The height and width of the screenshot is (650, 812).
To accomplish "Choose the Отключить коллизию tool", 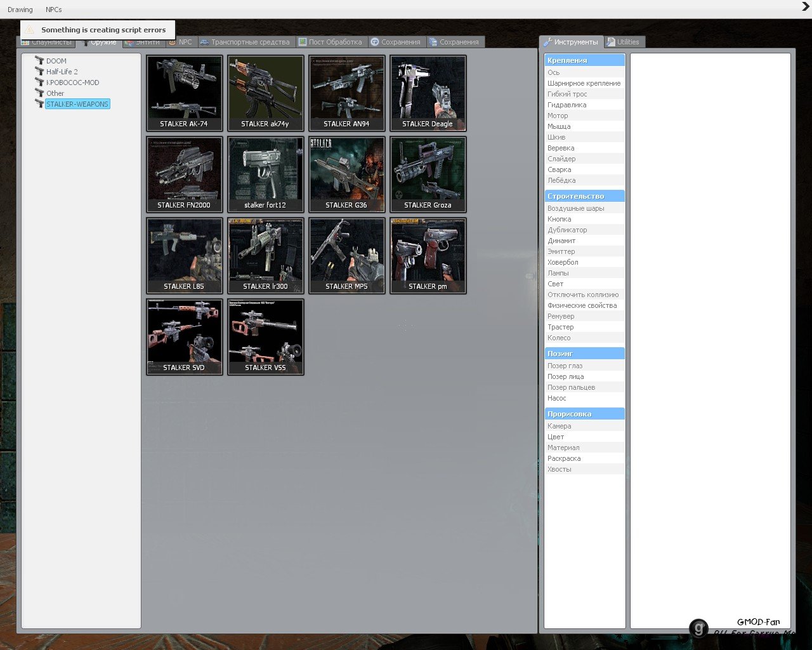I will pos(584,295).
